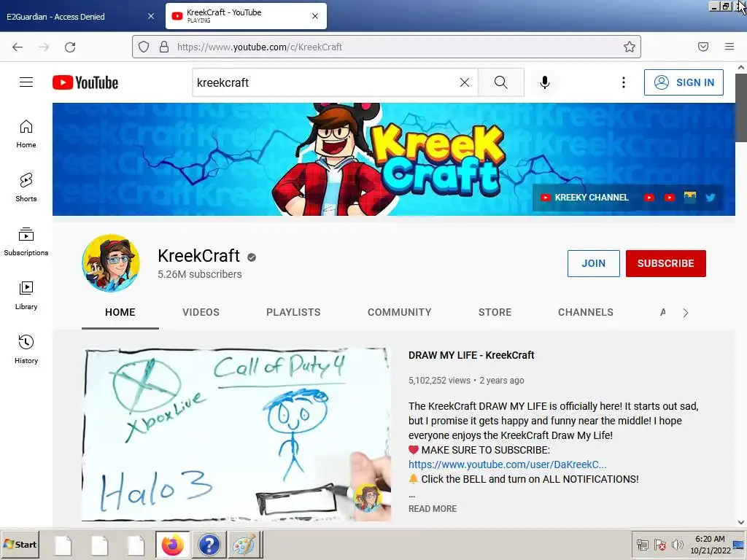The image size is (747, 560).
Task: Open History in the sidebar
Action: point(26,349)
